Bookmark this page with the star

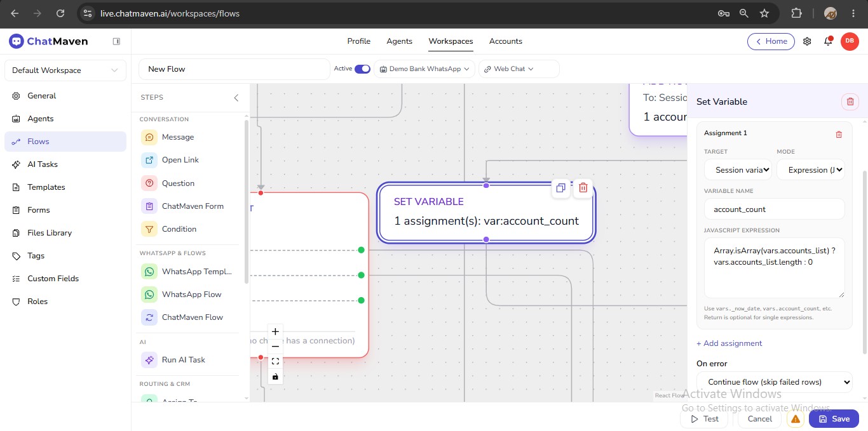[x=764, y=13]
